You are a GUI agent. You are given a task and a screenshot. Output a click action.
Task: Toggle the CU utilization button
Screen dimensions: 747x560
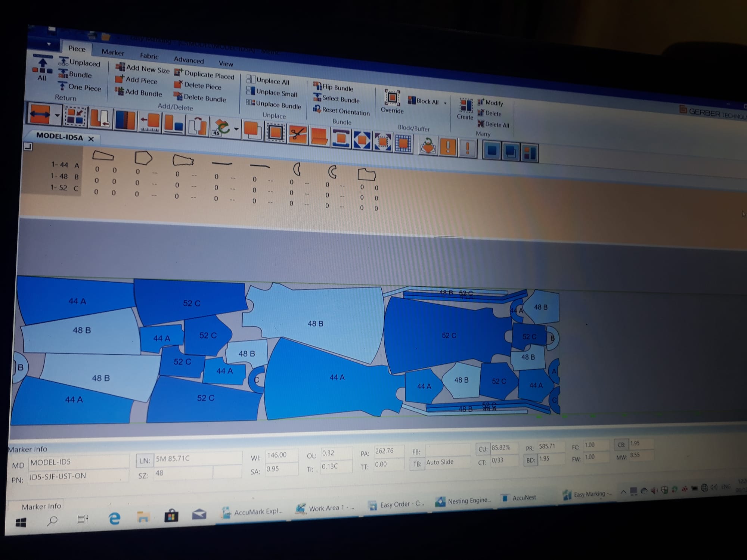(x=483, y=449)
